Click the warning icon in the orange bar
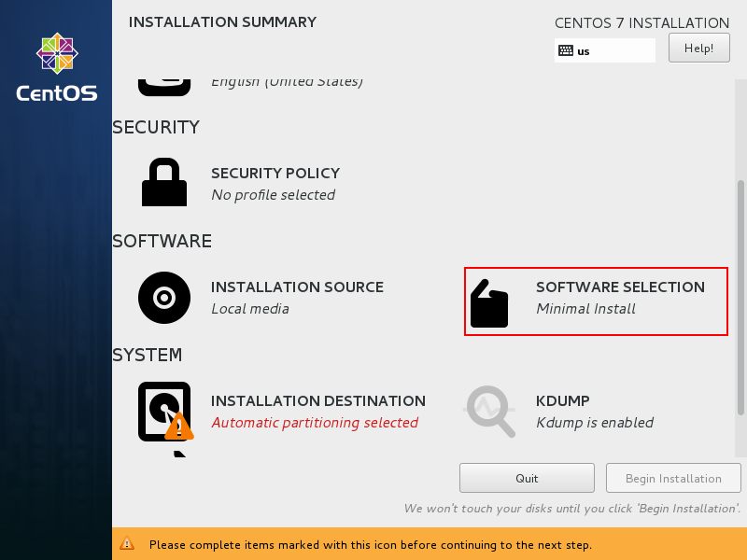Image resolution: width=747 pixels, height=560 pixels. point(127,543)
